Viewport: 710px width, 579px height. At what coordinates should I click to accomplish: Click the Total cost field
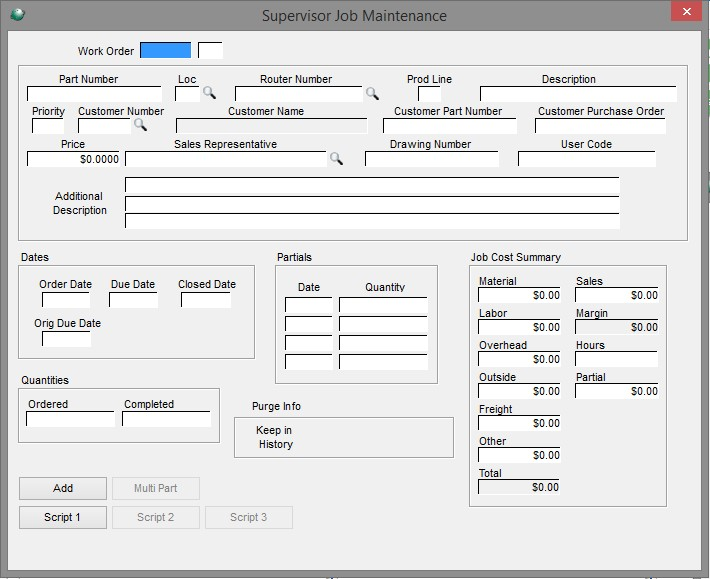tap(519, 487)
